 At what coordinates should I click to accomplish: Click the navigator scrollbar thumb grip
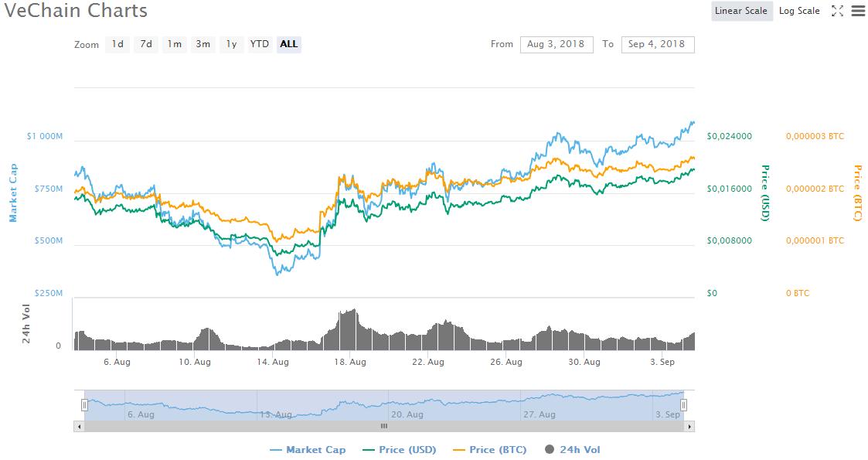tap(383, 426)
